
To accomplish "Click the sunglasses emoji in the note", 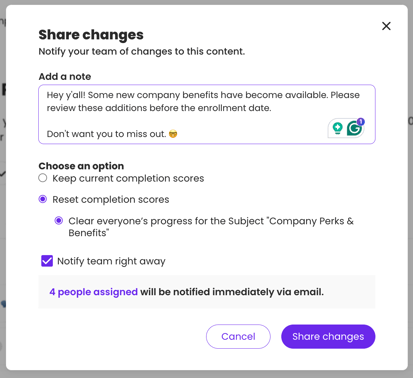I will 173,134.
